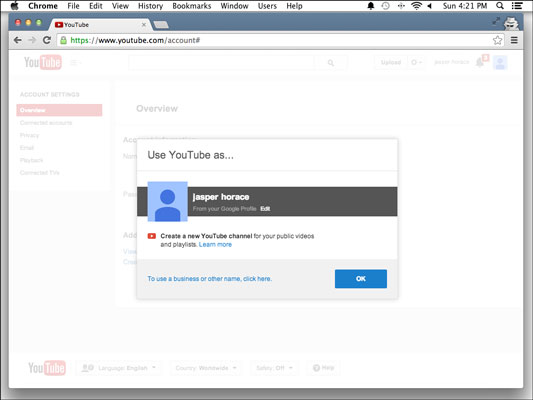Select Connected accounts in sidebar
The width and height of the screenshot is (533, 400).
click(x=46, y=123)
